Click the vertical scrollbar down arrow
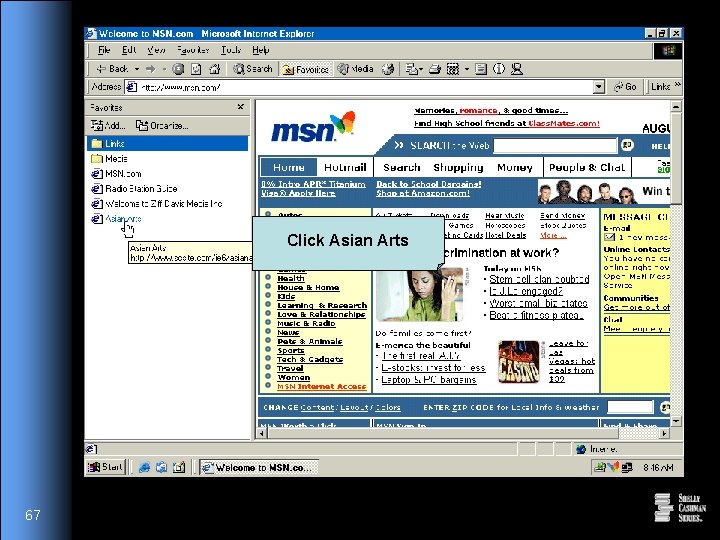The image size is (720, 540). (x=676, y=421)
